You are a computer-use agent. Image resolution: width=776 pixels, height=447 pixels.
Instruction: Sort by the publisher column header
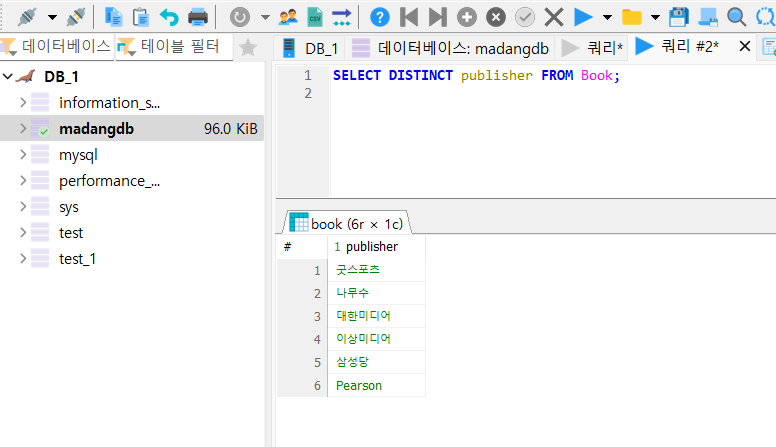pyautogui.click(x=376, y=247)
